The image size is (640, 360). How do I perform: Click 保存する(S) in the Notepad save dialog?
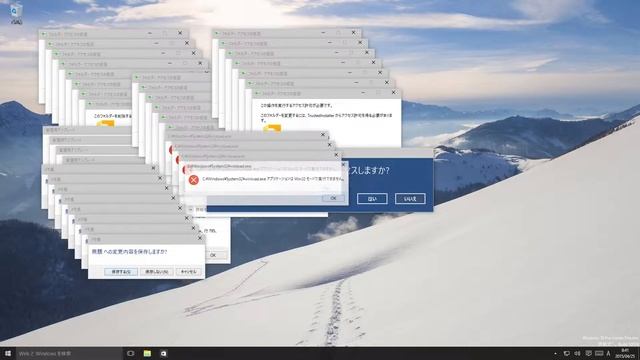click(121, 272)
